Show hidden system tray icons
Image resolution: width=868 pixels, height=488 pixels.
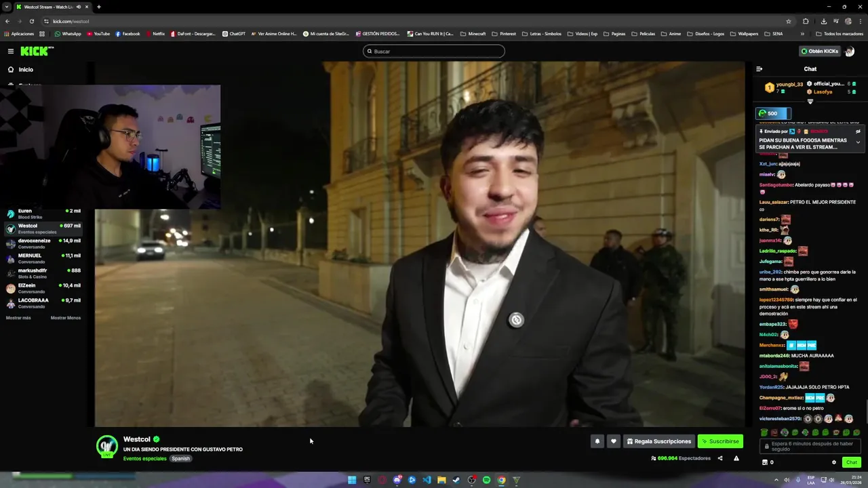coord(776,480)
